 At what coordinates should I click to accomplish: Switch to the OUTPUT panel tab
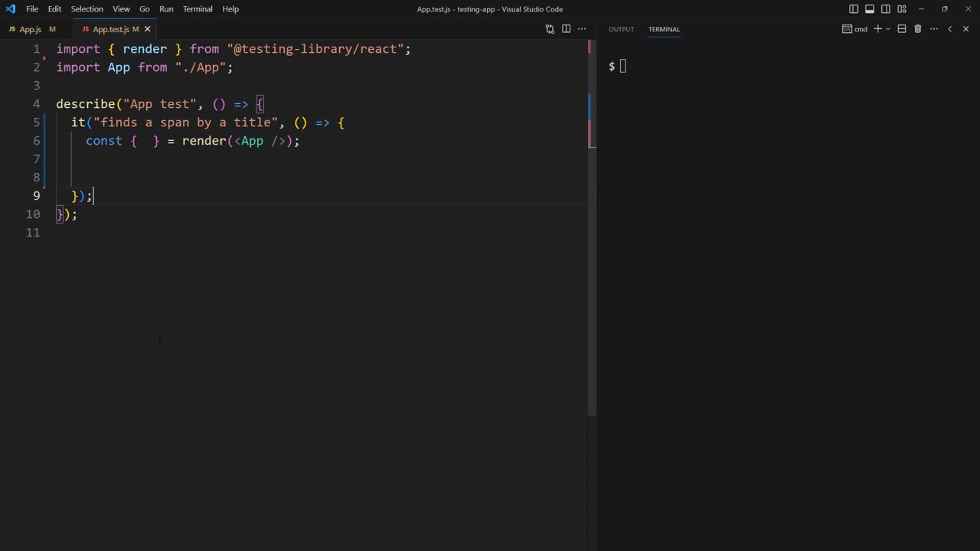coord(621,29)
